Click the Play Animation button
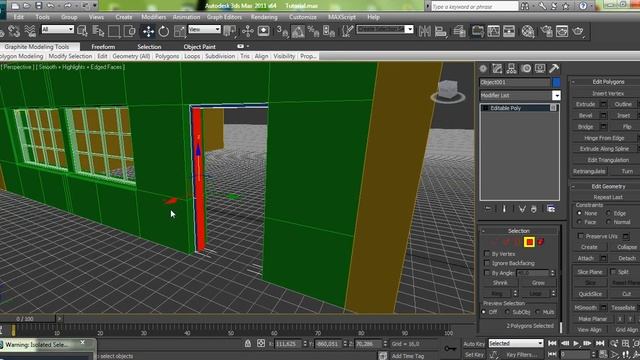The image size is (640, 360). 576,344
